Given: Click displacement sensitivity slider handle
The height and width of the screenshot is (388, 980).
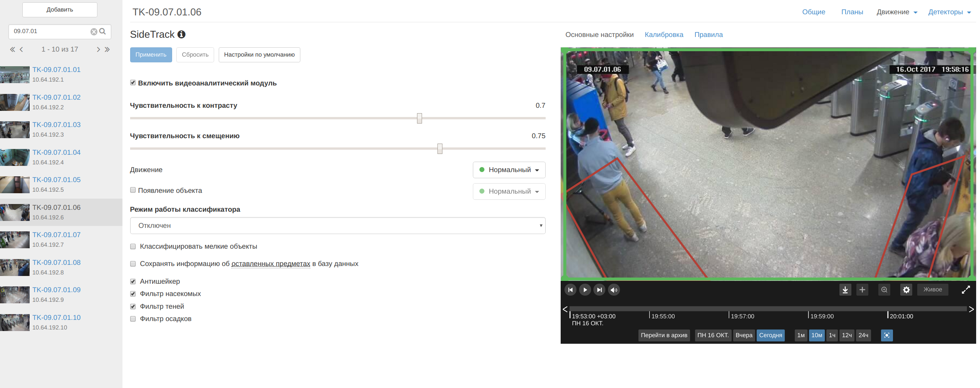Looking at the screenshot, I should click(440, 149).
